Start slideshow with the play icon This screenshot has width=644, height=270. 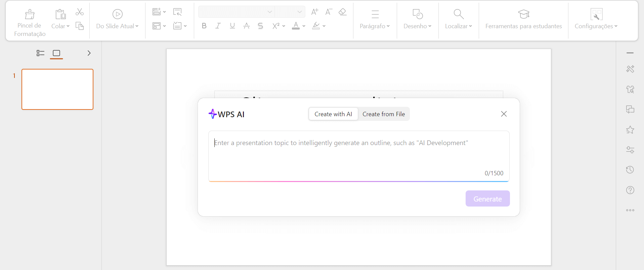tap(117, 14)
